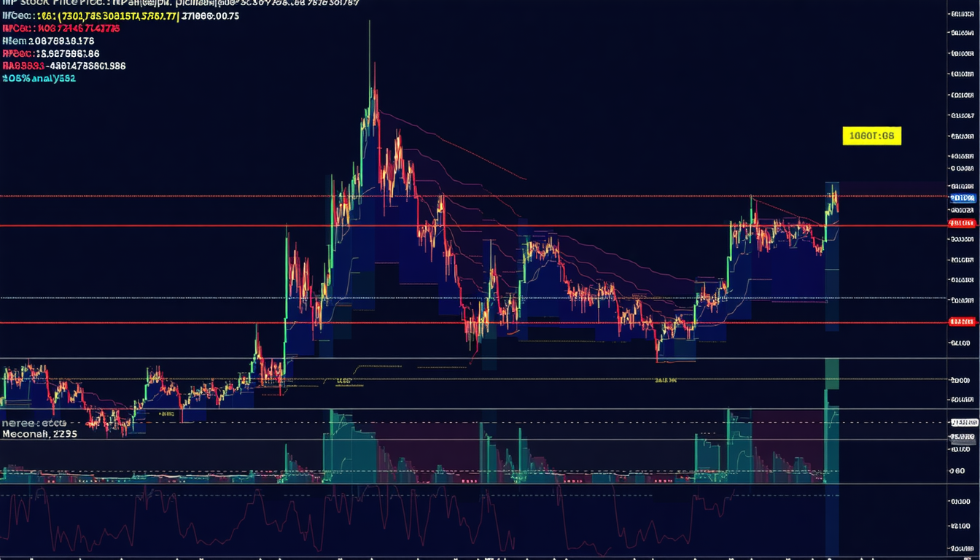980x560 pixels.
Task: Click the small yellow label under lowest price dip
Action: (666, 380)
